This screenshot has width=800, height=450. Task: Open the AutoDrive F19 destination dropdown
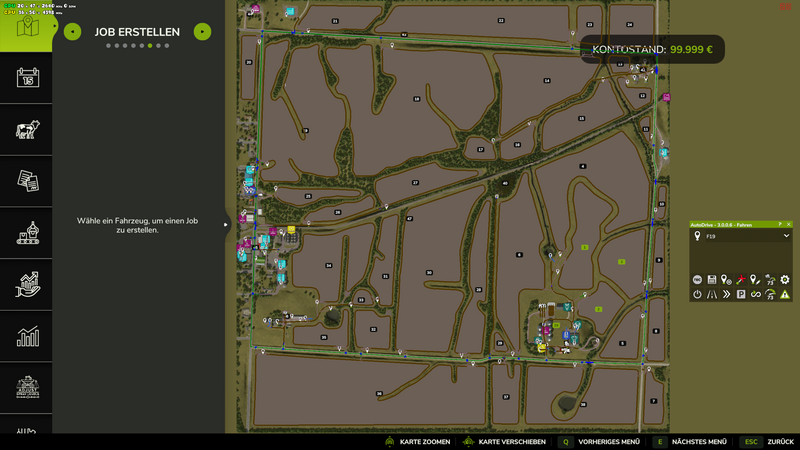[x=786, y=236]
